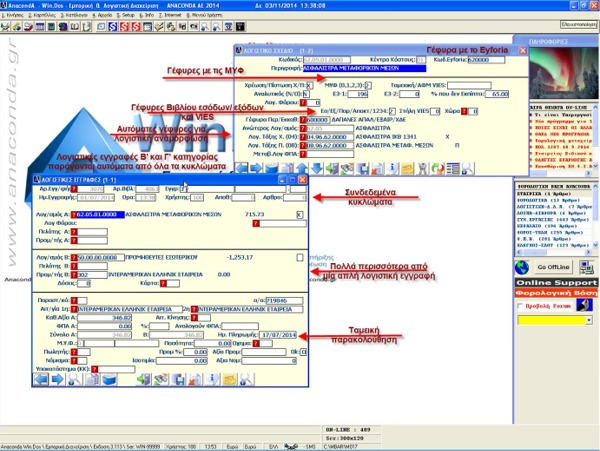600x451 pixels.
Task: Click the yellow note icon in Λογιστικές Εγγραφές toolbar
Action: (x=229, y=379)
